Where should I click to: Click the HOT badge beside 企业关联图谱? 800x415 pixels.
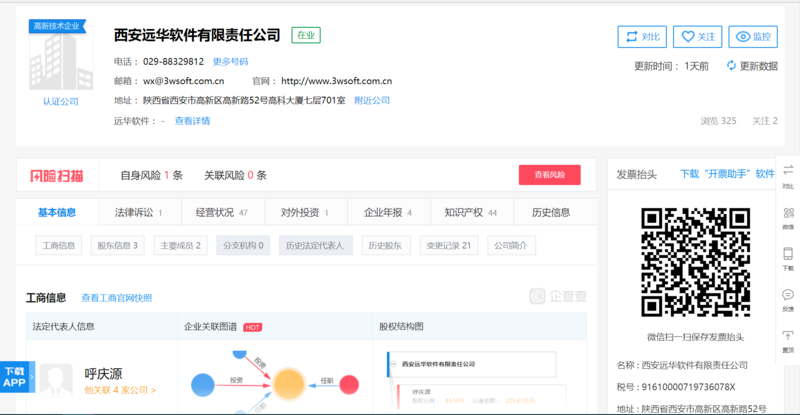coord(253,327)
